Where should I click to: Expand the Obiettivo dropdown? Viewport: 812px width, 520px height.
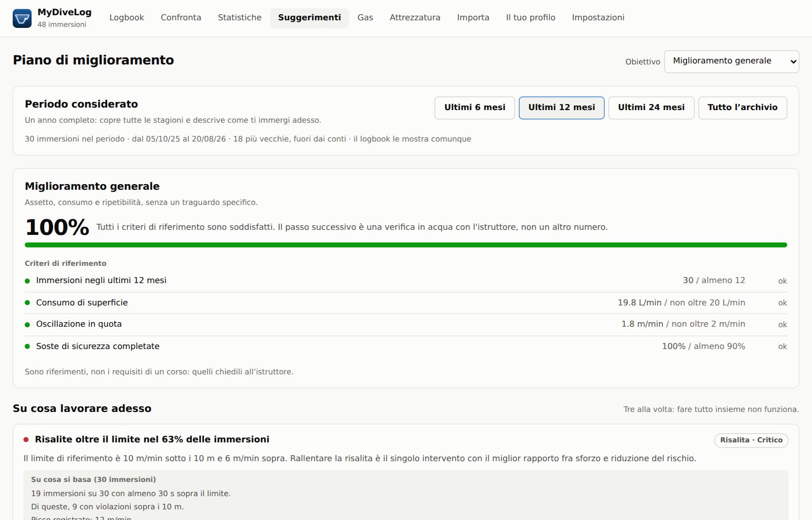(731, 61)
